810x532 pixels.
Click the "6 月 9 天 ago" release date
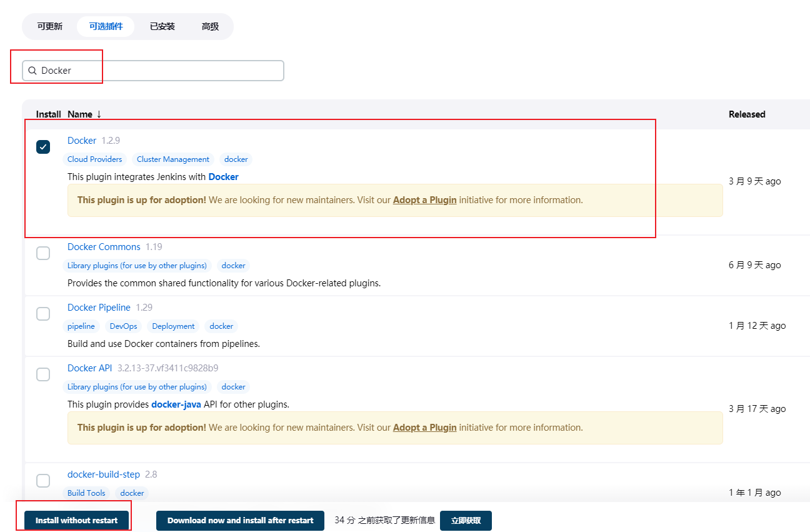tap(755, 265)
